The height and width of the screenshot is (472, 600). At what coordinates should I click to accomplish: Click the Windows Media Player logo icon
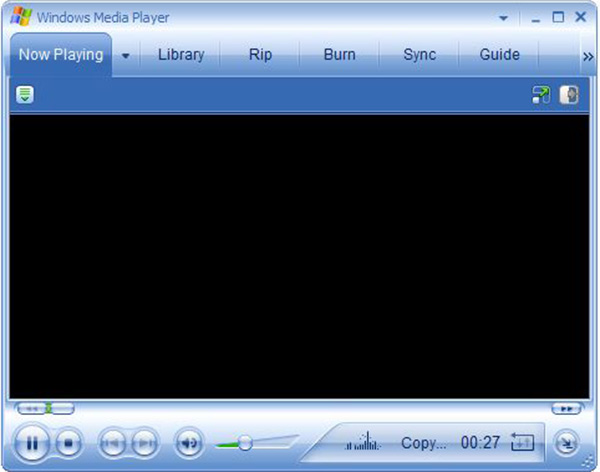click(21, 16)
